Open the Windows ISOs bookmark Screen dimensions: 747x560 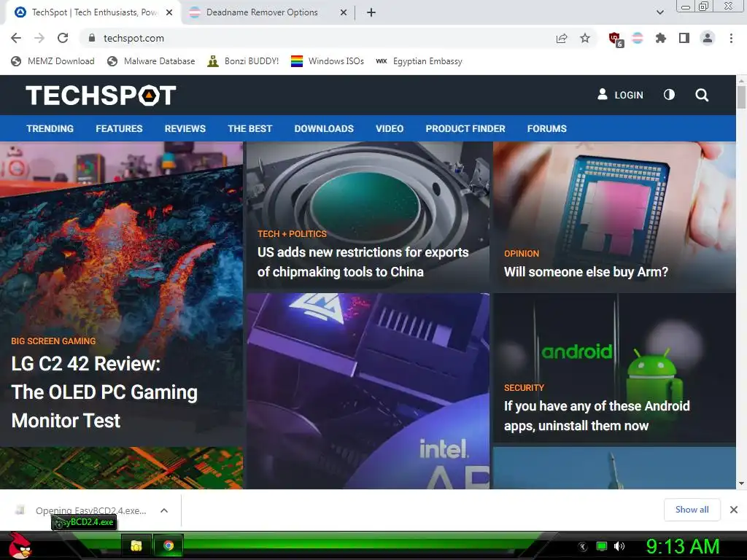328,61
